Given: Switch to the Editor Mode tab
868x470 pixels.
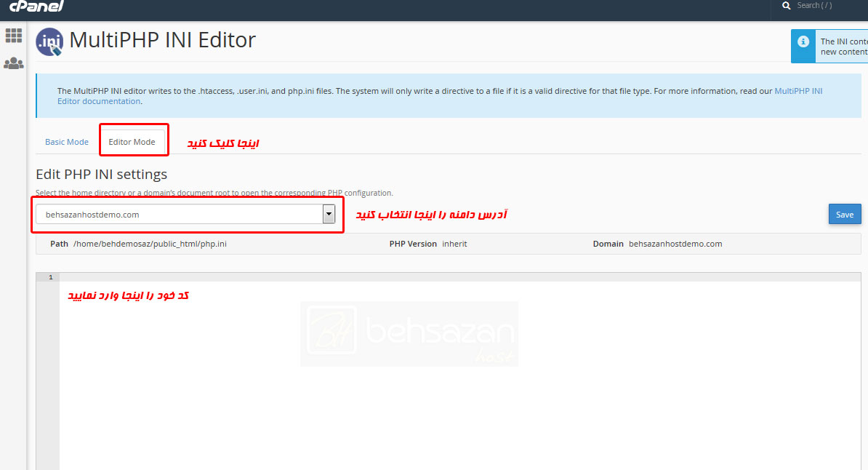Looking at the screenshot, I should (x=132, y=142).
